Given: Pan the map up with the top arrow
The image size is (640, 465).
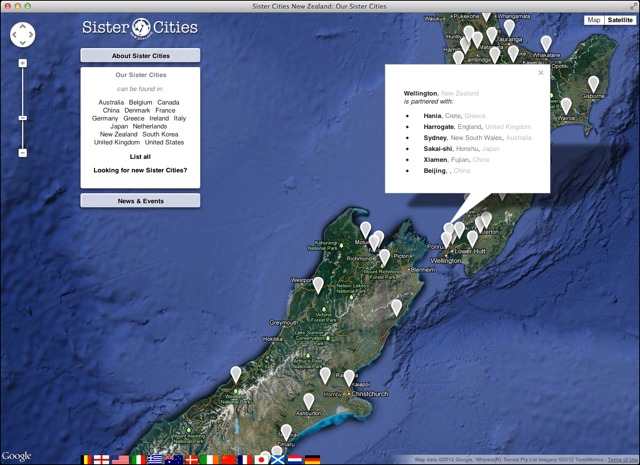Looking at the screenshot, I should click(22, 26).
